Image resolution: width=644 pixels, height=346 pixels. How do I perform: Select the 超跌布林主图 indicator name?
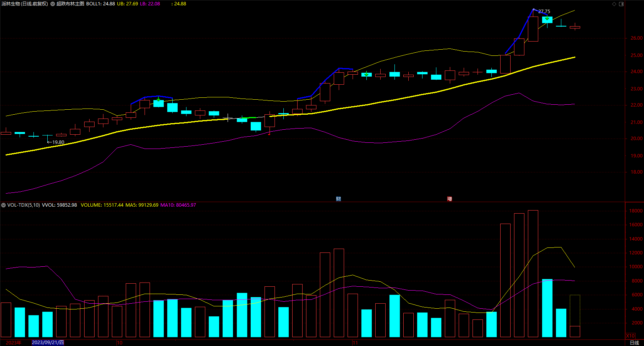[70, 4]
